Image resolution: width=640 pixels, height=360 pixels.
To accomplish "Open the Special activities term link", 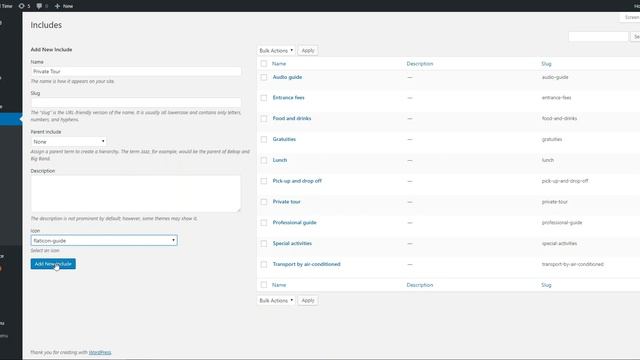I will click(x=292, y=243).
